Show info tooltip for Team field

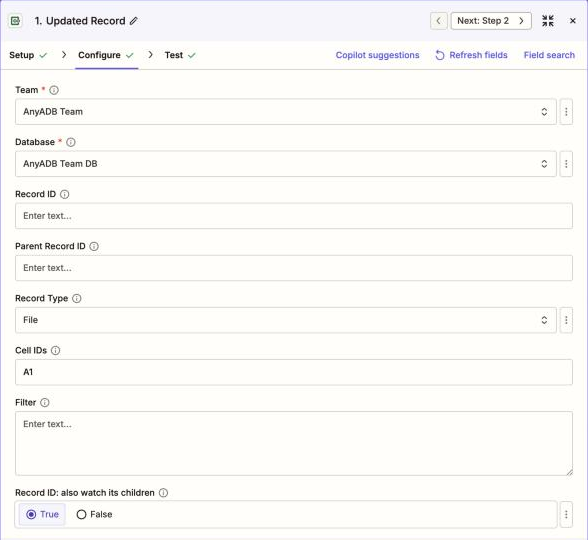point(54,90)
